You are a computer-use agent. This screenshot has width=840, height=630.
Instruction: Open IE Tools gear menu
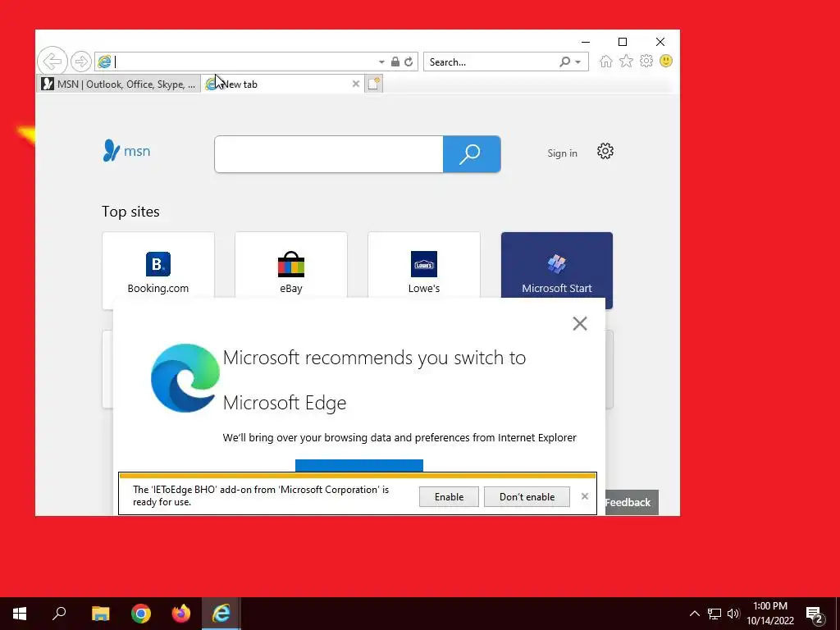(646, 61)
